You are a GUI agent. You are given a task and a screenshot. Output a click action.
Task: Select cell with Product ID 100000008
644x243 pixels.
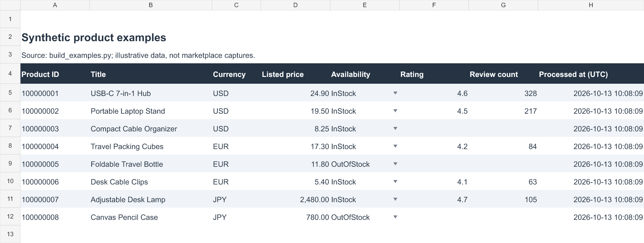click(55, 217)
